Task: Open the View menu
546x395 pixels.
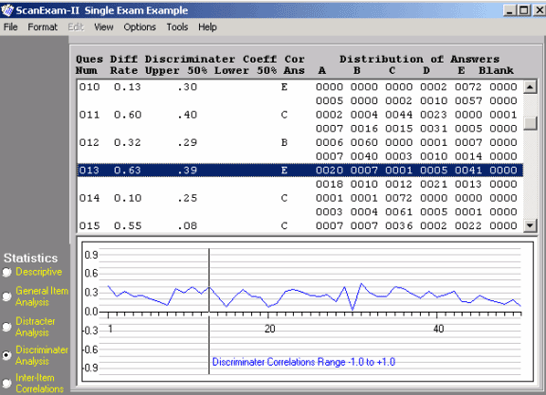Action: pos(103,27)
